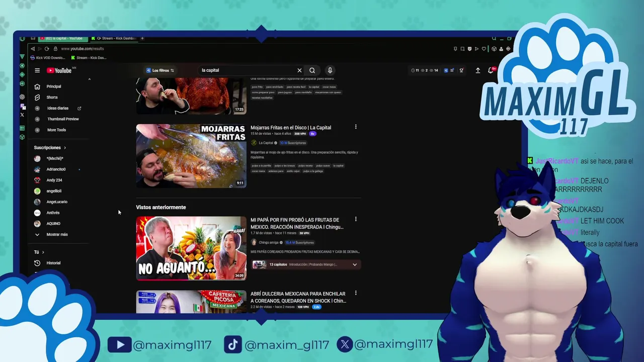644x362 pixels.
Task: Click the browser back arrow
Action: 33,49
